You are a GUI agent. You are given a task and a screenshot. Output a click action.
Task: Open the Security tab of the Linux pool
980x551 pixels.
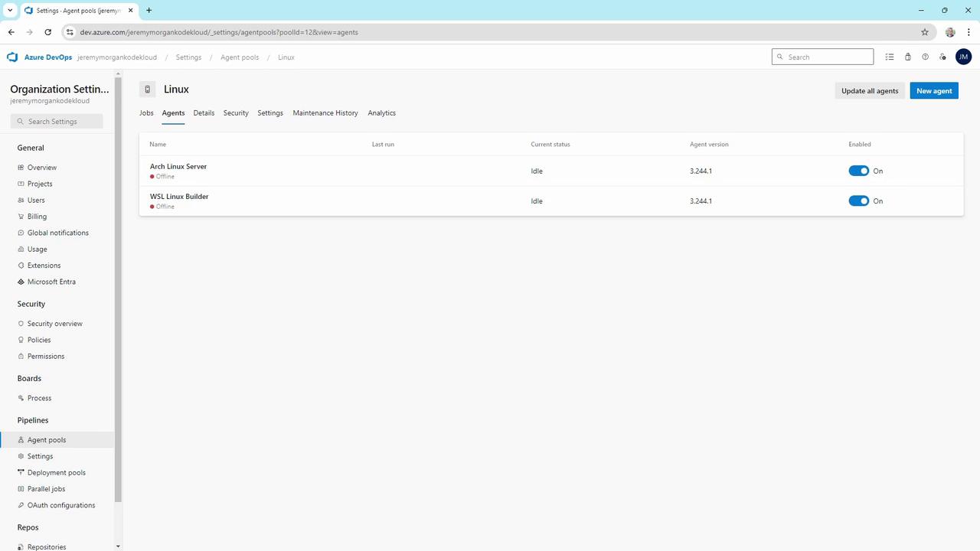pyautogui.click(x=236, y=113)
